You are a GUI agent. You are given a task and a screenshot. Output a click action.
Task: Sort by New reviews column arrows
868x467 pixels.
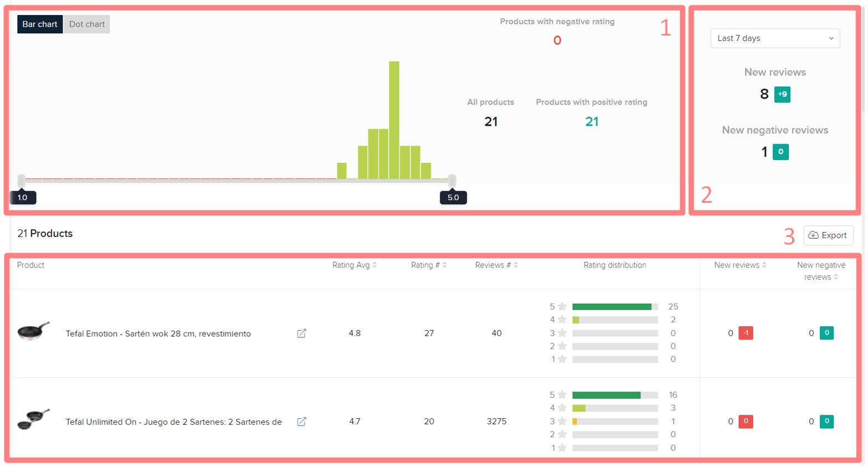[764, 265]
